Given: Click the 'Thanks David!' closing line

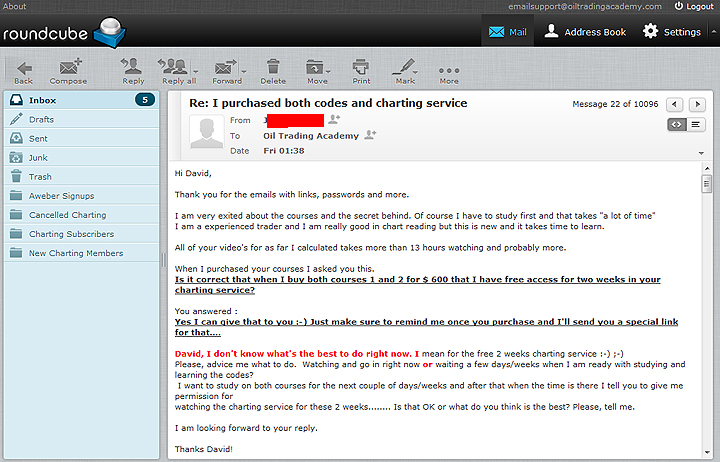Looking at the screenshot, I should coord(203,449).
